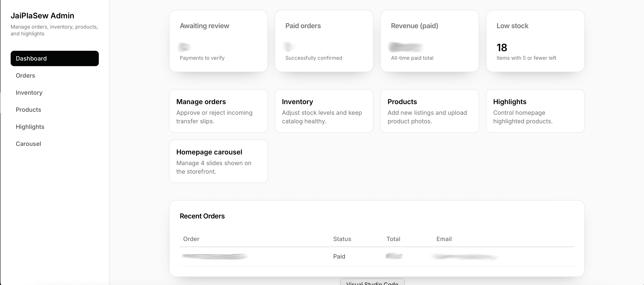The width and height of the screenshot is (644, 285).
Task: Navigate to Carousel in the sidebar
Action: (x=55, y=144)
